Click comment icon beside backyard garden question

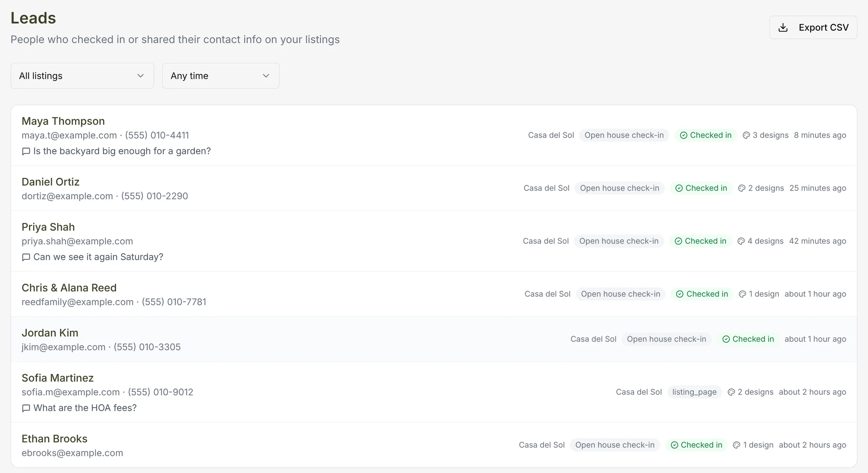pos(26,151)
